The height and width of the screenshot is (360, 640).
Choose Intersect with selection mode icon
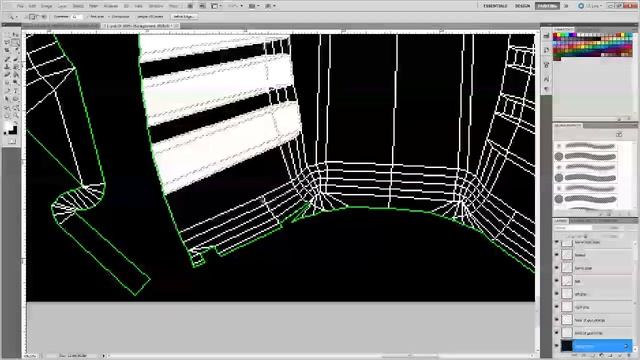(44, 17)
